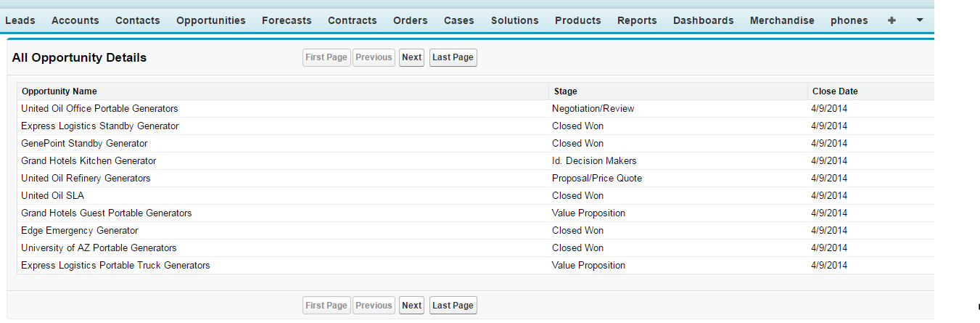980x323 pixels.
Task: Click the top First Page button
Action: (x=326, y=57)
